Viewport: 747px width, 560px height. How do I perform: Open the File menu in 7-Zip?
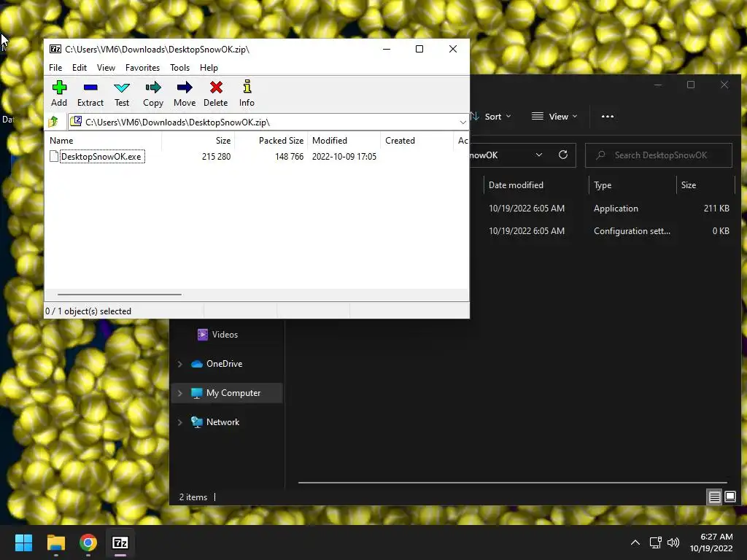[55, 68]
